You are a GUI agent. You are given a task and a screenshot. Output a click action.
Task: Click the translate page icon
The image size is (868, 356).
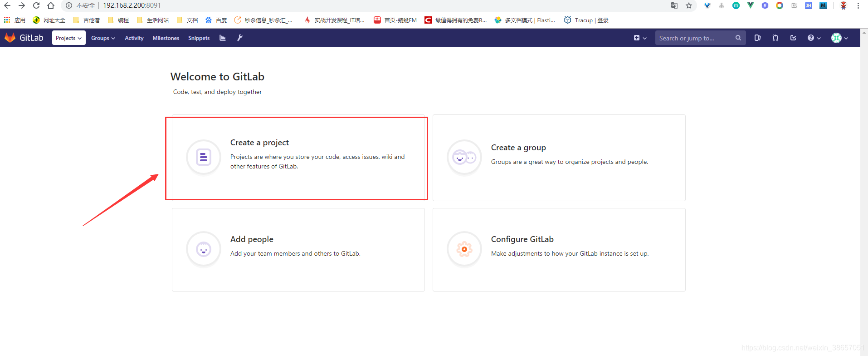pyautogui.click(x=674, y=5)
